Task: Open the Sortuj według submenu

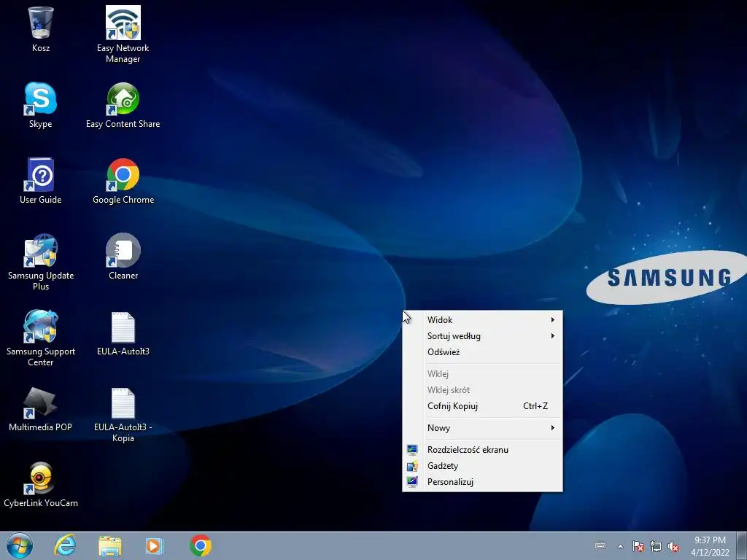Action: (x=483, y=336)
